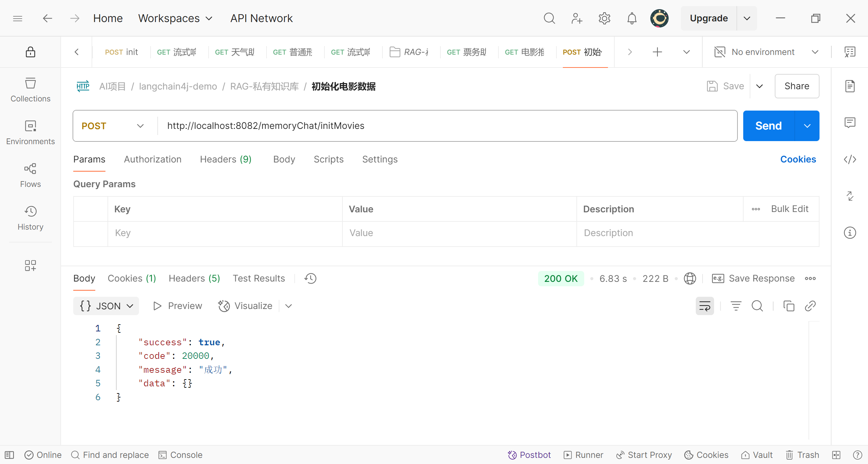The image size is (868, 464).
Task: Click the notifications bell icon
Action: click(x=632, y=18)
